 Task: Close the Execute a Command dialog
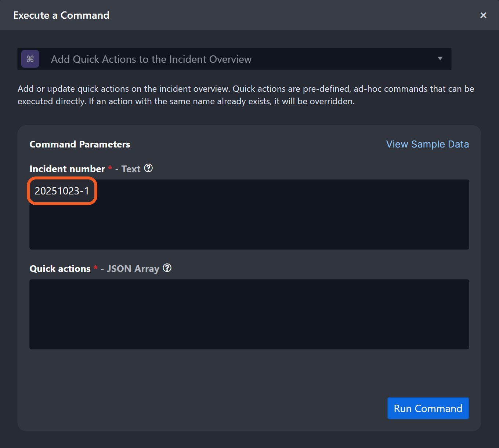483,15
